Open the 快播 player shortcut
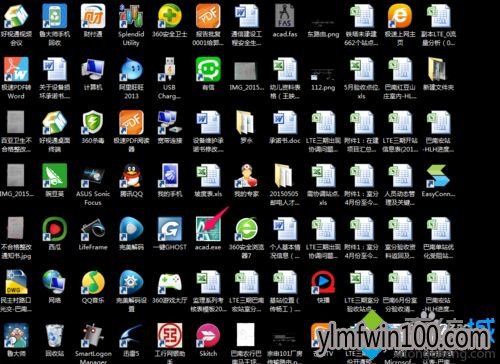The image size is (500, 364). (323, 287)
